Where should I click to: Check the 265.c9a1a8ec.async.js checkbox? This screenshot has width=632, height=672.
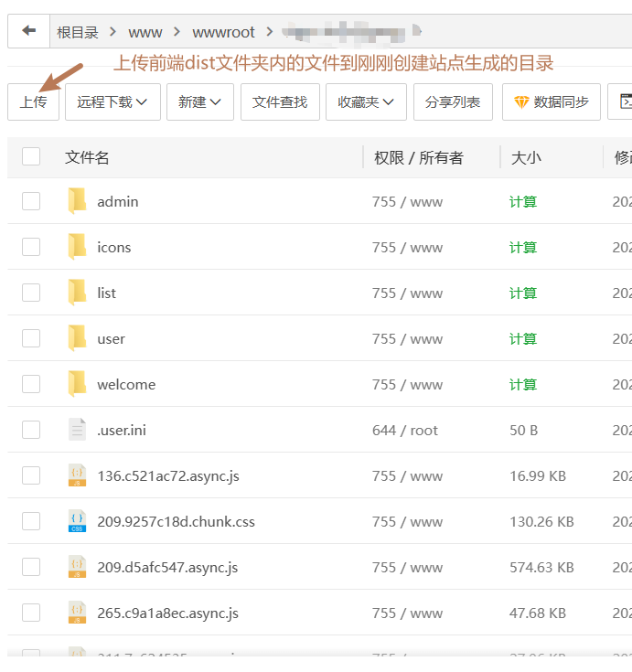[x=31, y=613]
